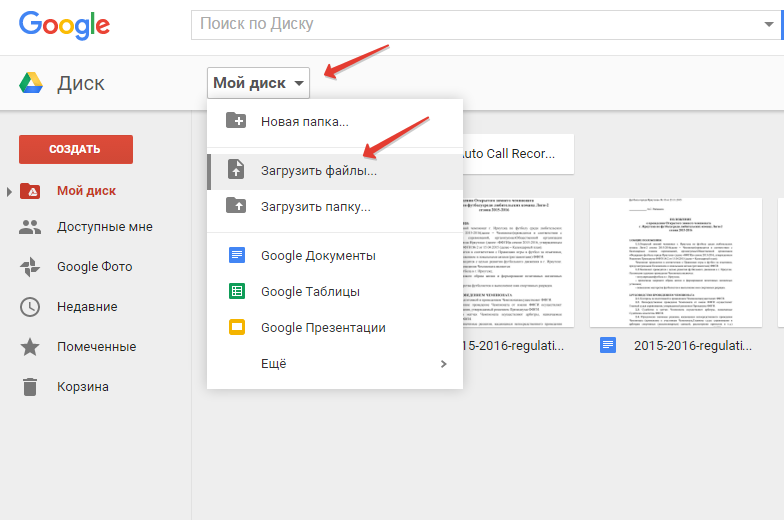
Task: Open search options arrow in search box
Action: tap(768, 24)
